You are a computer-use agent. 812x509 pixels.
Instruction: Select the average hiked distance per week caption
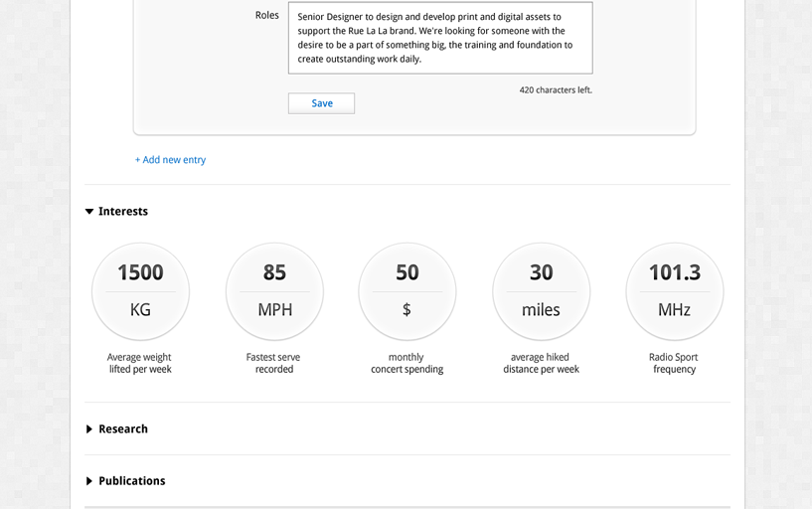click(541, 363)
